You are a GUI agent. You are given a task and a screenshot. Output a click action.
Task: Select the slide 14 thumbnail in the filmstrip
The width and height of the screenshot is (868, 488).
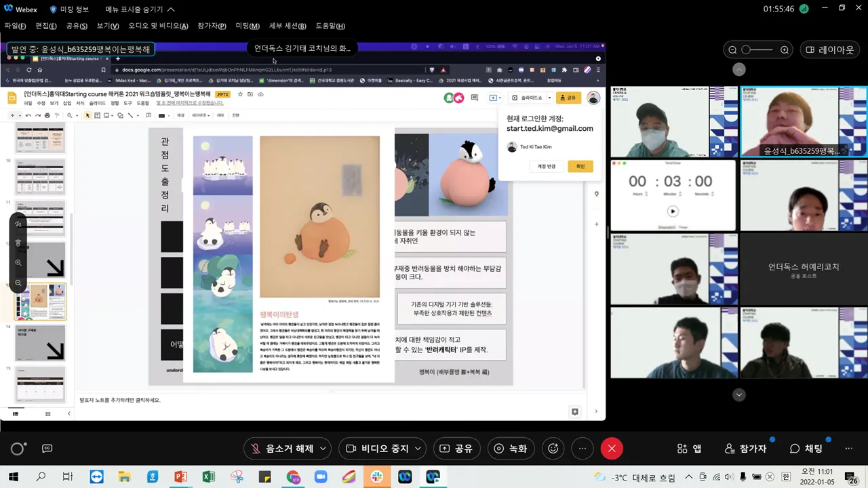(x=41, y=342)
